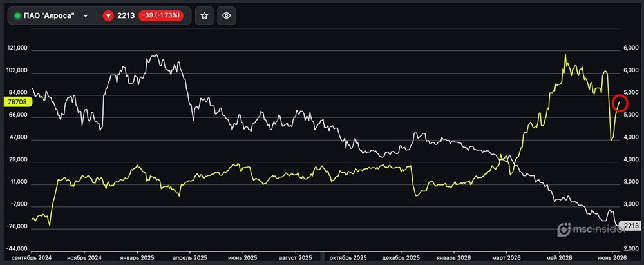Click the 66,000 left axis value
Image resolution: width=644 pixels, height=265 pixels.
click(x=19, y=115)
